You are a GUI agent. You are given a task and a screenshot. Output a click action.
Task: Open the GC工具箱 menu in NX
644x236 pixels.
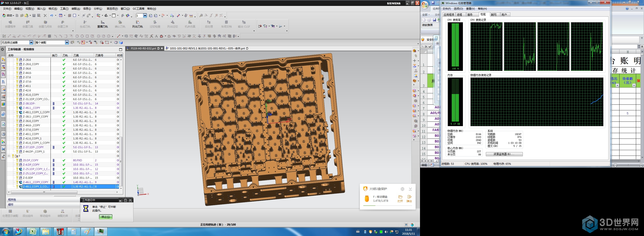138,9
